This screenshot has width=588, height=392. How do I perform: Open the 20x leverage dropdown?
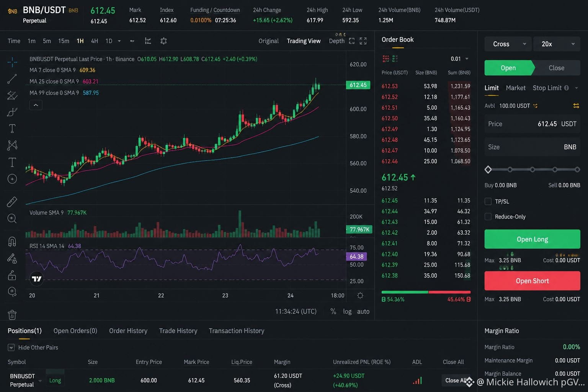pos(557,44)
